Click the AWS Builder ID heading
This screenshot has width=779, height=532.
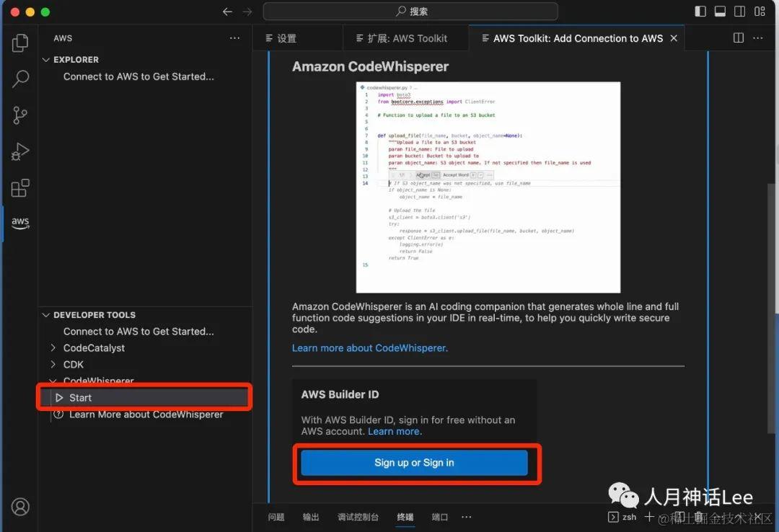pos(340,394)
